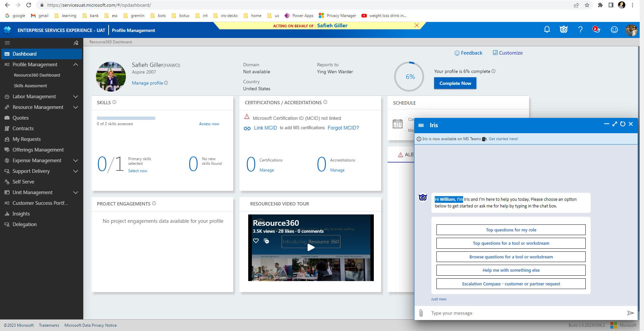This screenshot has height=331, width=644.
Task: Open the shared items icon with 2 alerts
Action: click(x=597, y=30)
